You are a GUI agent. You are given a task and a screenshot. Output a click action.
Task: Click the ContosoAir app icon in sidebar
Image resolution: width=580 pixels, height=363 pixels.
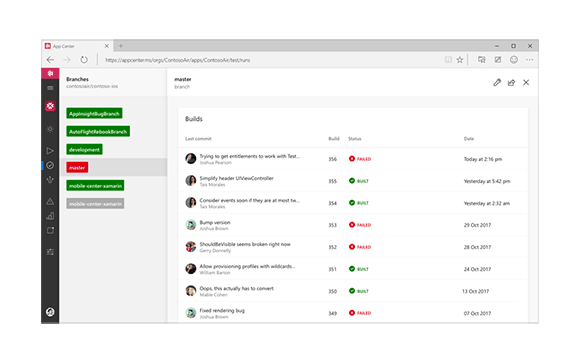point(50,106)
